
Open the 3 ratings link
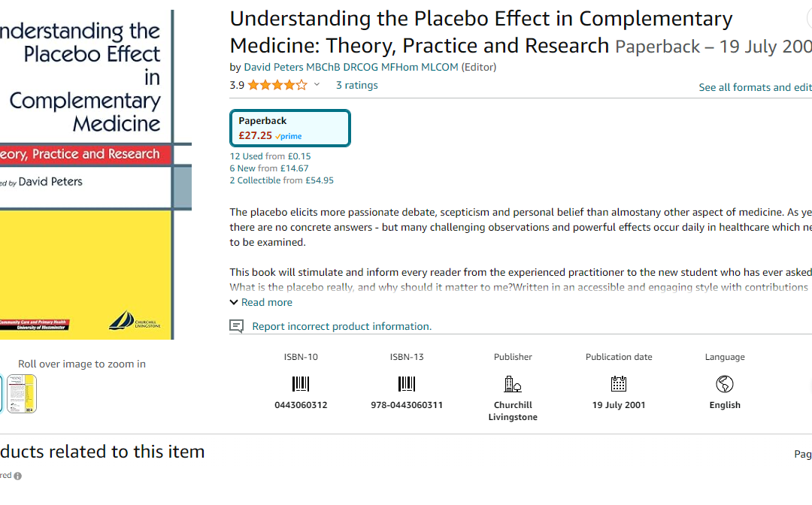pos(357,86)
